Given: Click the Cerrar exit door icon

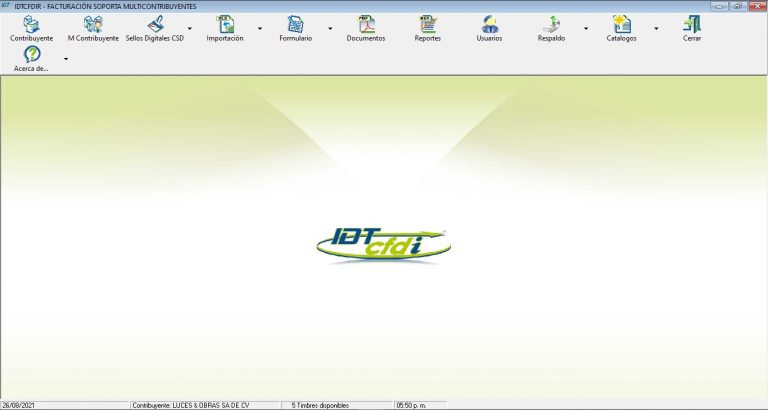Looking at the screenshot, I should 692,24.
